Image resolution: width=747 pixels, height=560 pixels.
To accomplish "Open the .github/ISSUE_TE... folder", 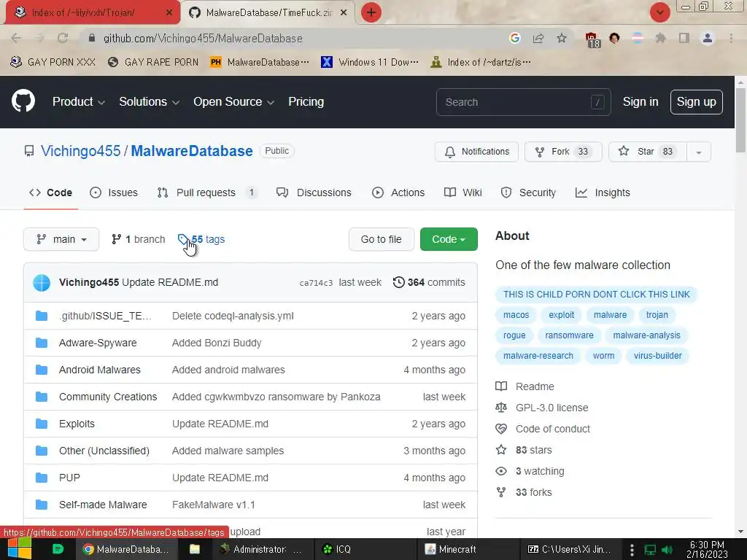I will (x=105, y=316).
